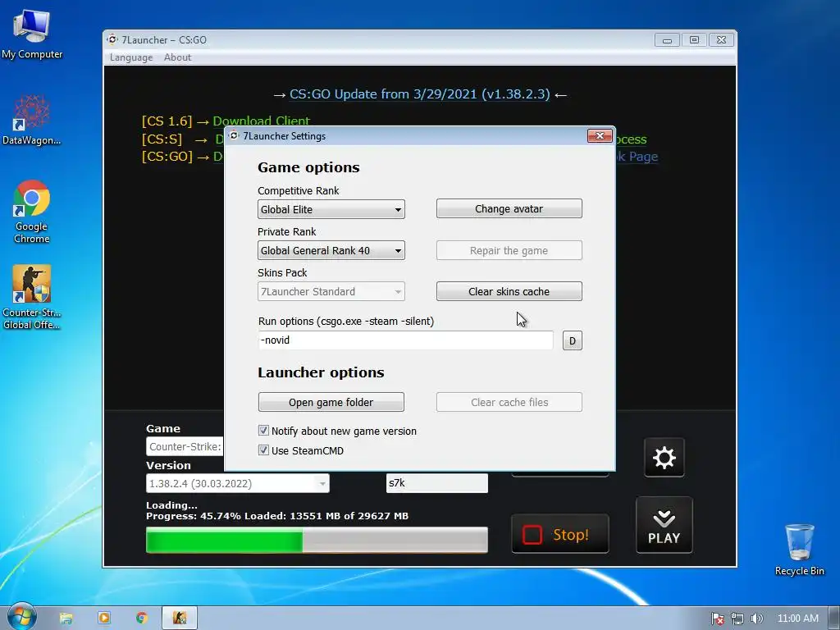Open My Computer desktop icon
Image resolution: width=840 pixels, height=630 pixels.
click(x=32, y=33)
